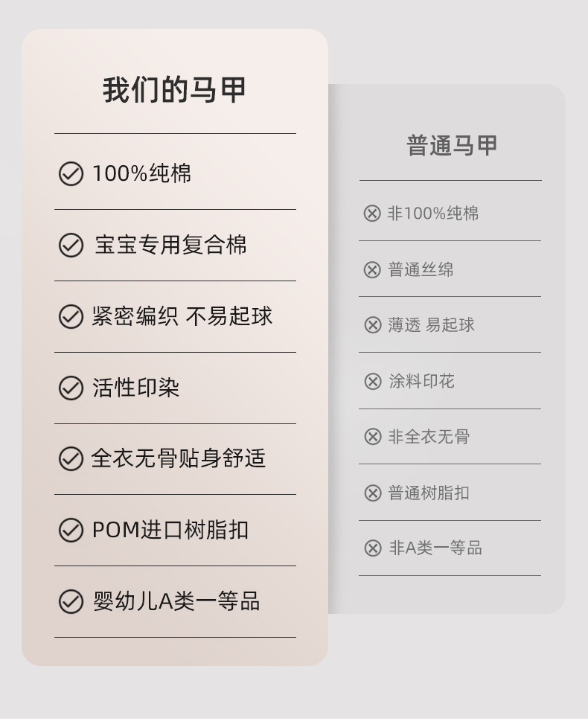The width and height of the screenshot is (588, 724).
Task: Click the checkmark beside 婴幼儿A类一等品
Action: tap(71, 601)
